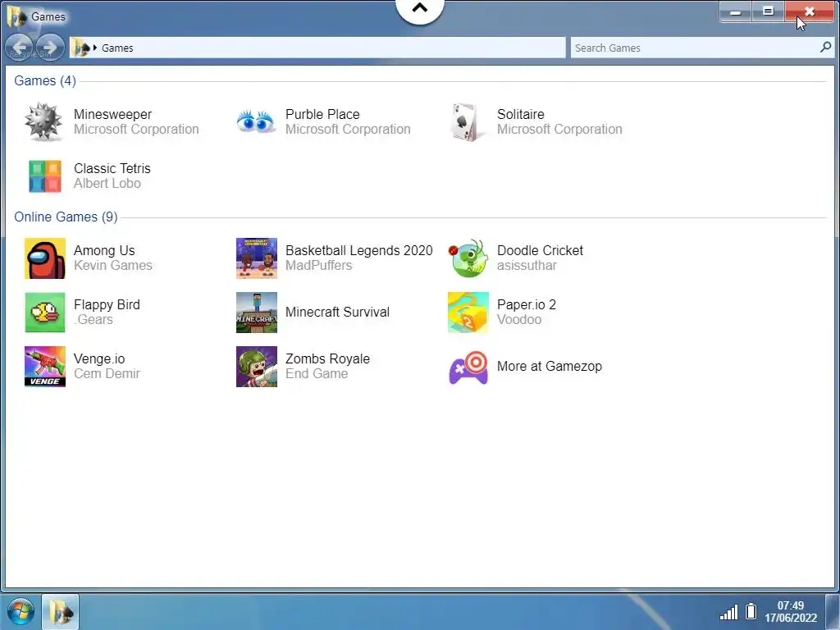Collapse using the top chevron-up button
840x630 pixels.
click(x=420, y=8)
